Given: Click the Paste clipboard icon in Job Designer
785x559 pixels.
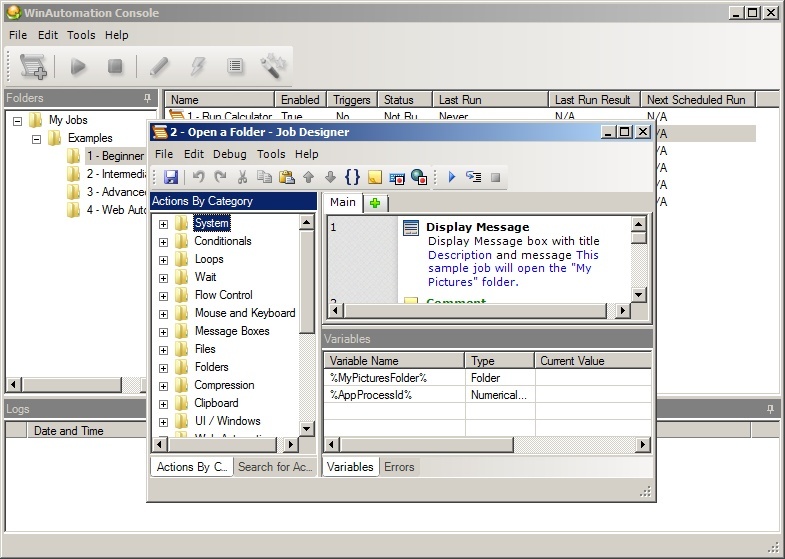Looking at the screenshot, I should pos(286,177).
